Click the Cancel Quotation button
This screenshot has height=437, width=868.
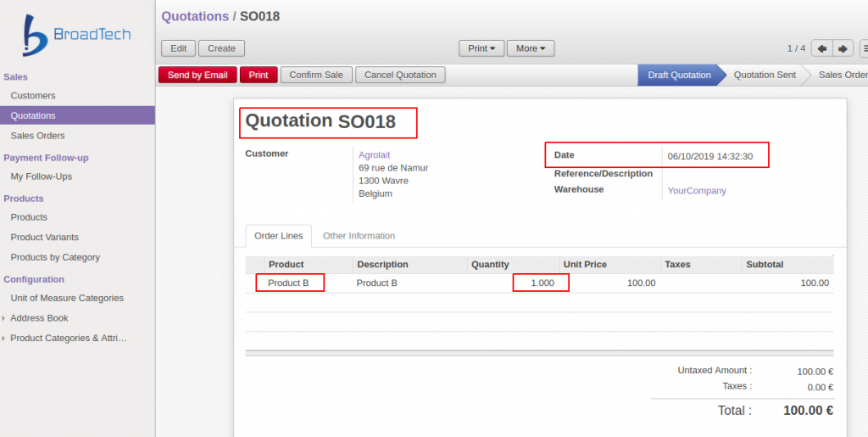coord(400,75)
